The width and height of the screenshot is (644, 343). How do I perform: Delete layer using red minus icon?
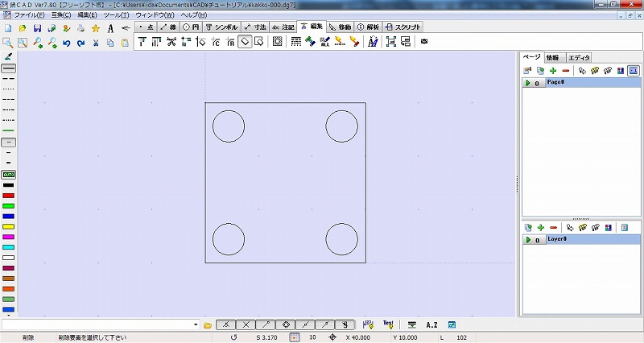coord(553,229)
